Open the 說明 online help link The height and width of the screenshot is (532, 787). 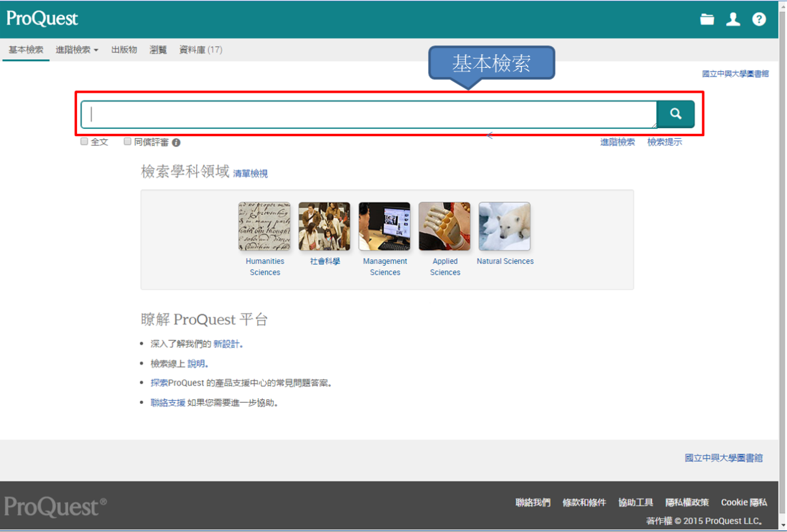[x=197, y=364]
